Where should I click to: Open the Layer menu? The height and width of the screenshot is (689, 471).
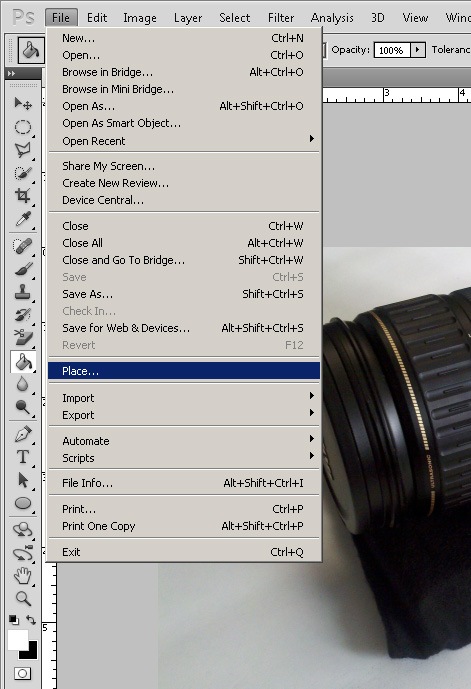[x=188, y=18]
